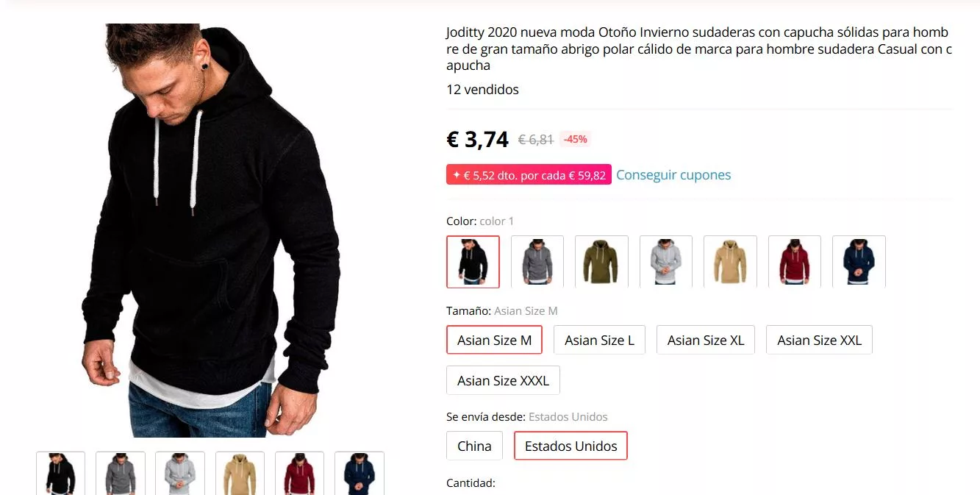Pick the dark red hoodie color variant

point(795,261)
